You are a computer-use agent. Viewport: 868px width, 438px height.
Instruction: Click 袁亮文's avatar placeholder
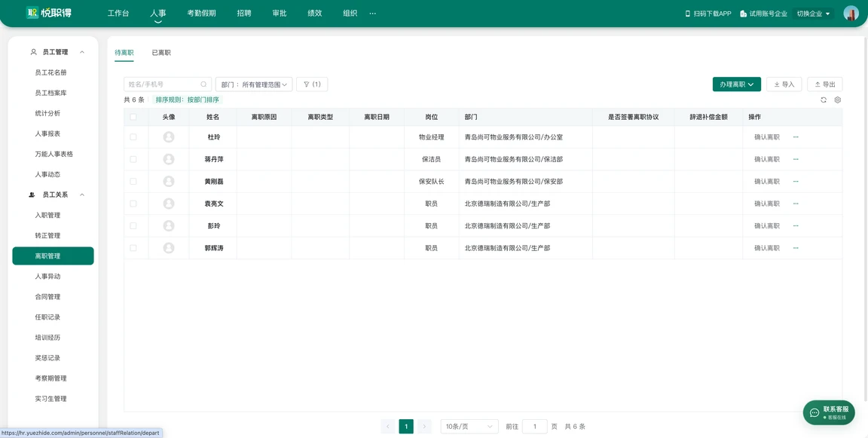coord(169,204)
